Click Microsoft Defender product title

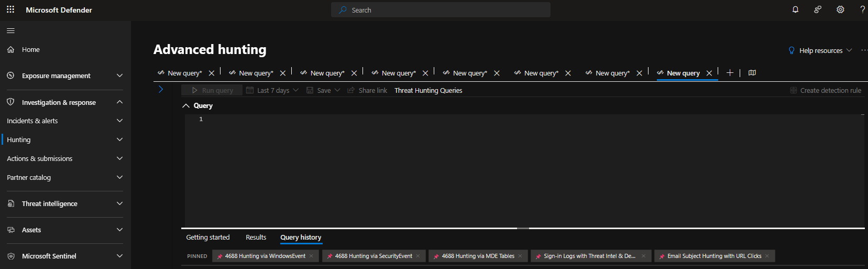[59, 10]
